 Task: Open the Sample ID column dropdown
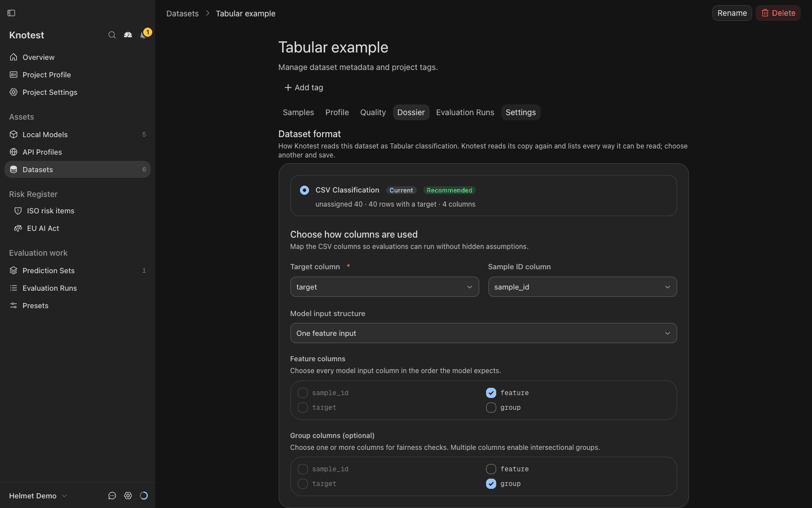point(582,287)
